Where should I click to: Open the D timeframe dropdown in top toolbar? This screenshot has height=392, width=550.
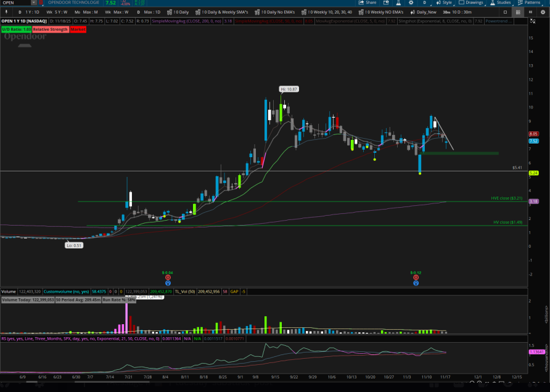point(424,2)
